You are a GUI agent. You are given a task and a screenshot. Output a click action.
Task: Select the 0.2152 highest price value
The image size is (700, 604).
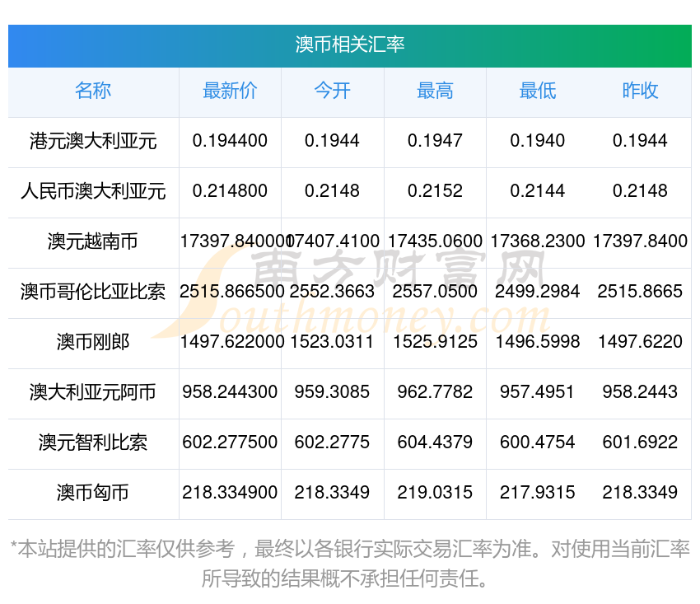(x=435, y=191)
